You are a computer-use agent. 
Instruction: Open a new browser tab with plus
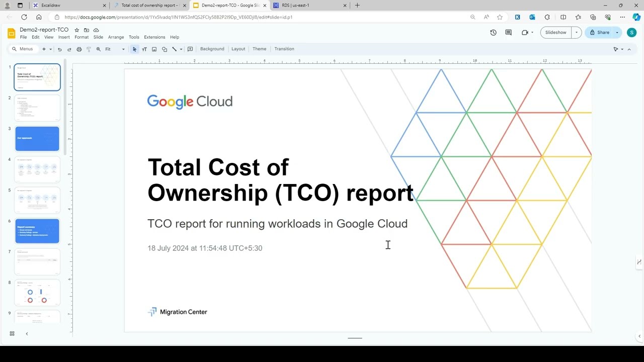pos(357,5)
